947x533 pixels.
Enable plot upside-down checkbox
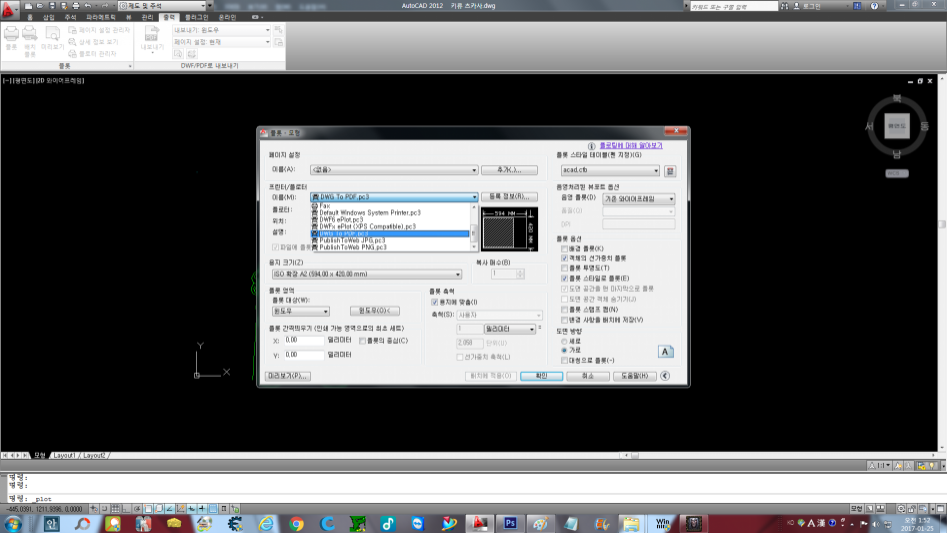[565, 360]
